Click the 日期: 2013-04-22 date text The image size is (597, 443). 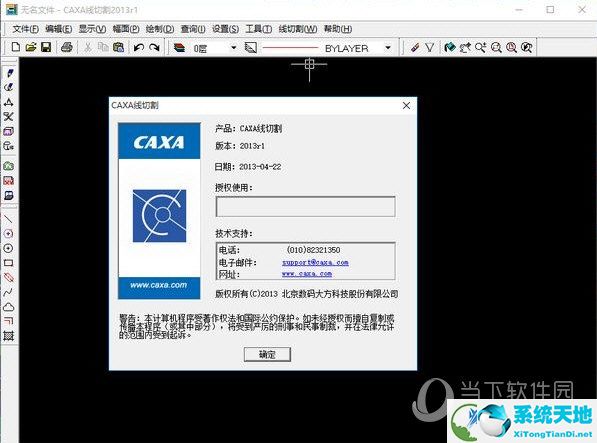click(x=248, y=167)
